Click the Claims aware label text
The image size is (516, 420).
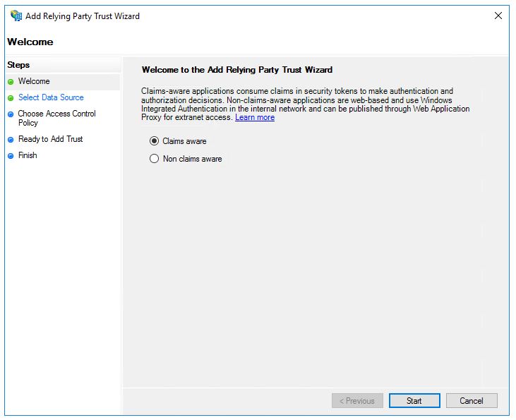(185, 141)
